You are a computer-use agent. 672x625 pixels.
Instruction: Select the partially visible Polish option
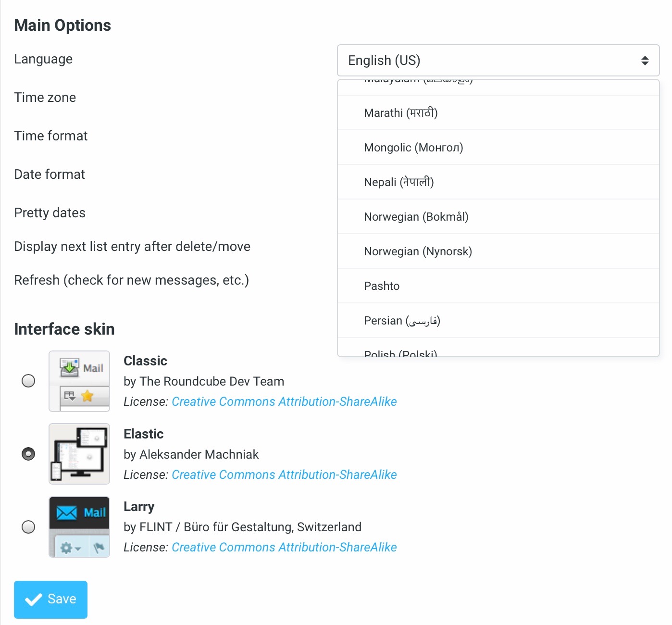[x=498, y=348]
